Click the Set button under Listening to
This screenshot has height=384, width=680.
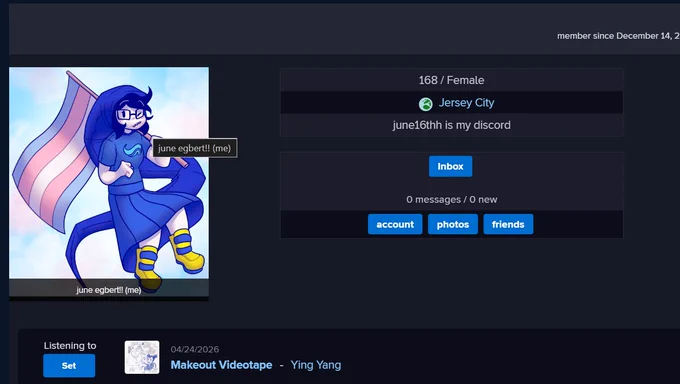point(69,366)
